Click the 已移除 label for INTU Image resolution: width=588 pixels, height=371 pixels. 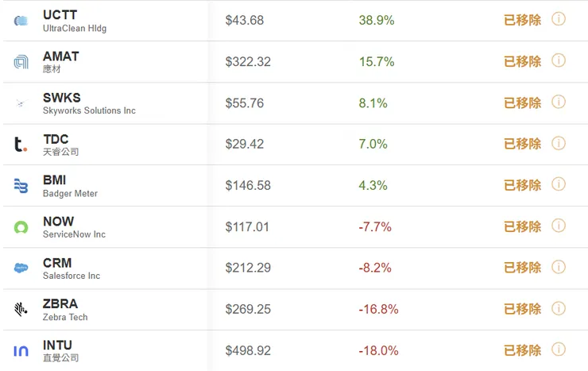pos(522,350)
